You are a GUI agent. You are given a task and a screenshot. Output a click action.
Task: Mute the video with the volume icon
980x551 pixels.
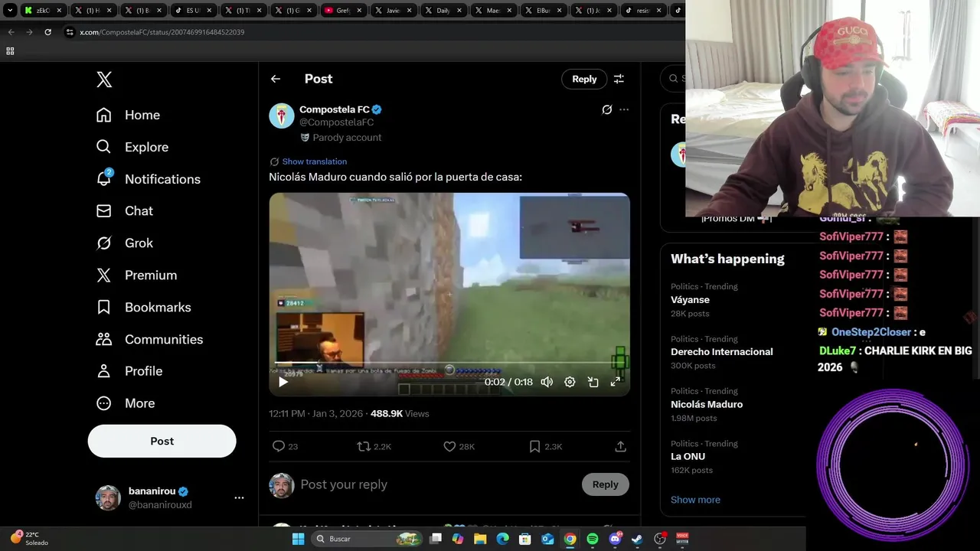(x=547, y=382)
